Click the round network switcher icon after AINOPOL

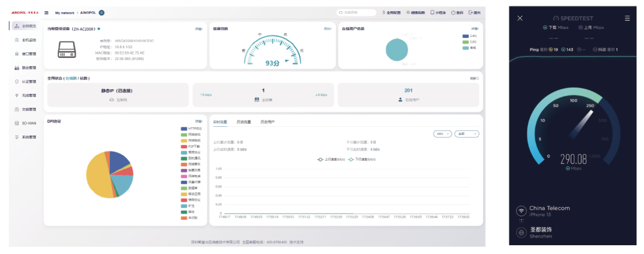click(102, 13)
